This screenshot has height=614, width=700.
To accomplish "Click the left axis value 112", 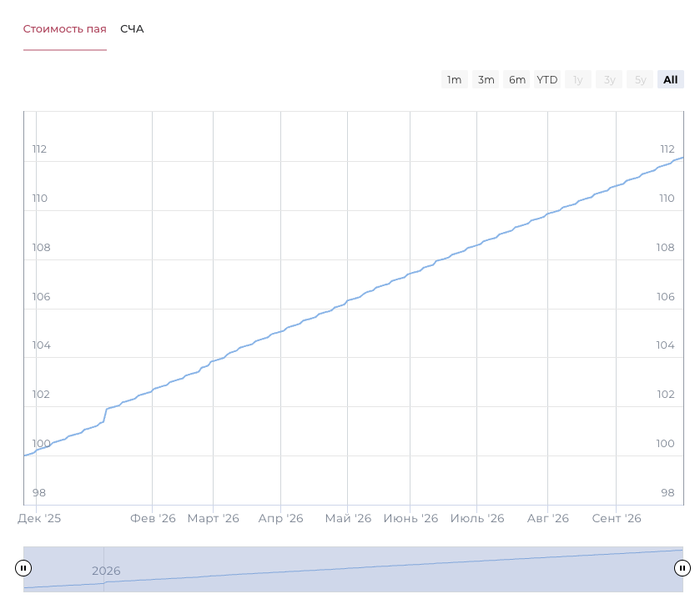I will coord(39,149).
